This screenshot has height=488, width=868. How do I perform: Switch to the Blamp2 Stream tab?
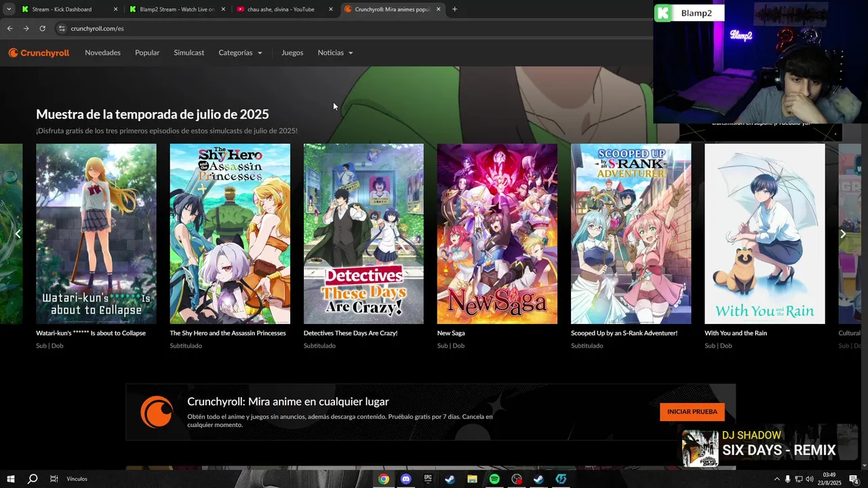pyautogui.click(x=177, y=9)
